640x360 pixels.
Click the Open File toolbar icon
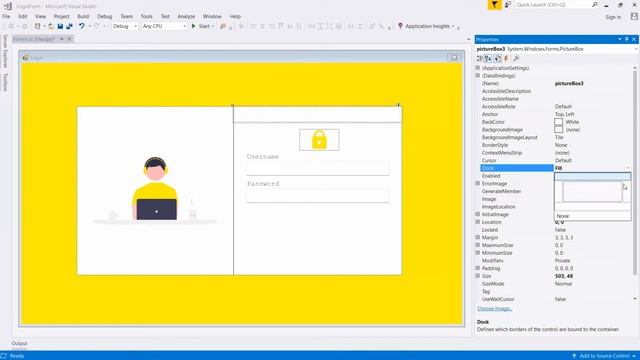pyautogui.click(x=51, y=26)
